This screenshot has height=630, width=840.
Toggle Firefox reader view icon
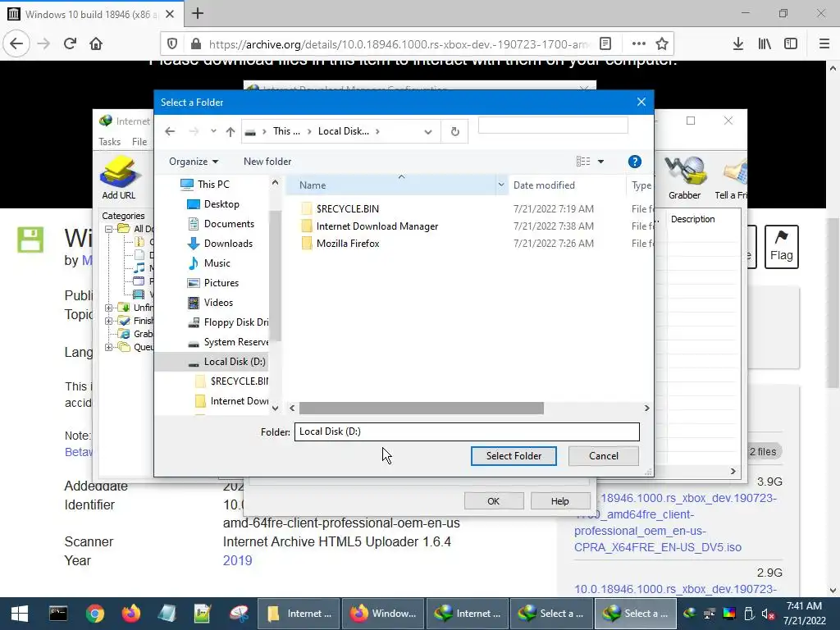pyautogui.click(x=605, y=44)
